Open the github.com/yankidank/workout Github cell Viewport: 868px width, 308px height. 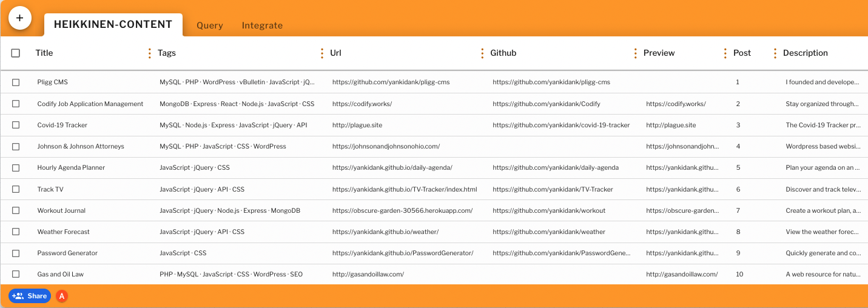[x=549, y=210]
